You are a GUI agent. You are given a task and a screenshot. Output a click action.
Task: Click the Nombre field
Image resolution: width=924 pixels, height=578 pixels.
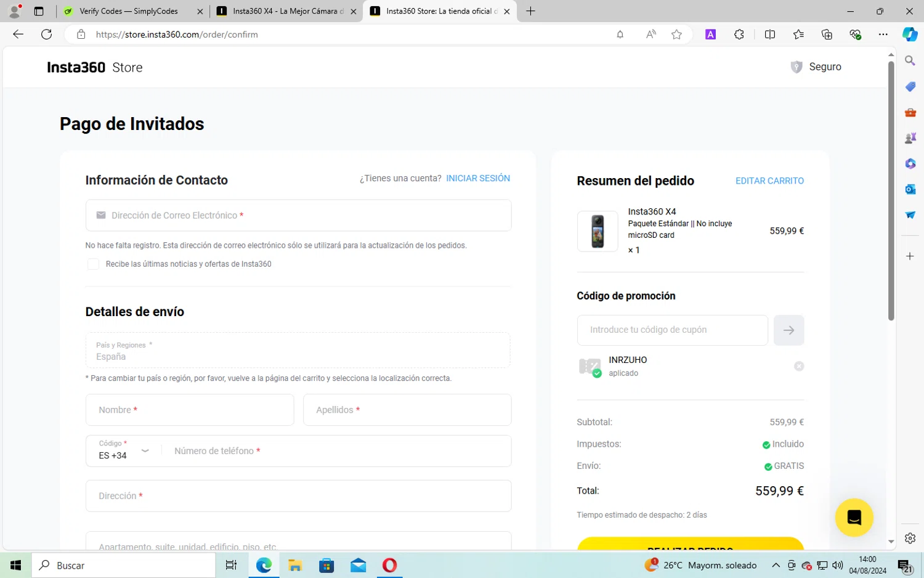tap(190, 410)
